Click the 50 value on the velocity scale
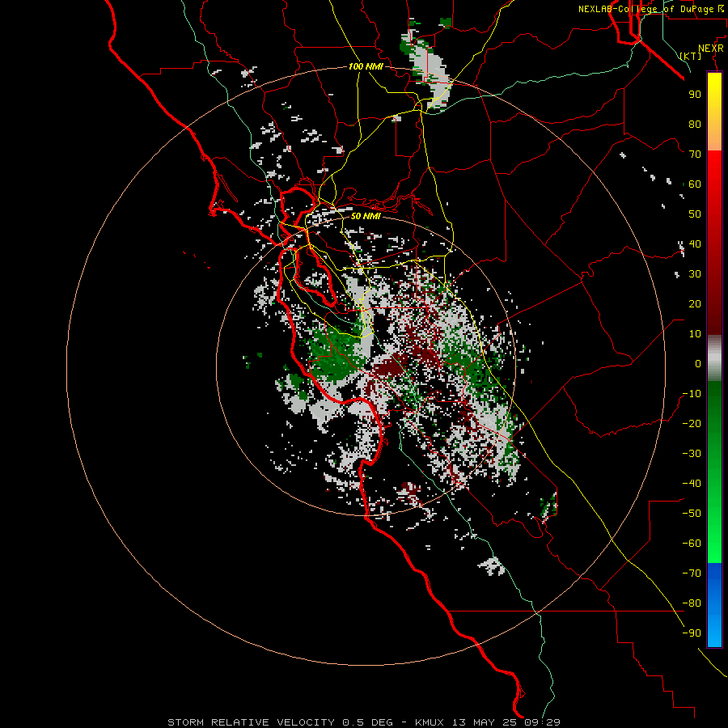Image resolution: width=728 pixels, height=728 pixels. click(695, 214)
